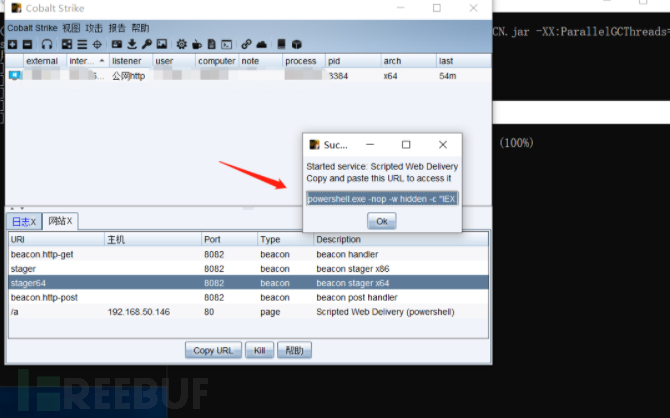Show the targets view crosshair icon
Viewport: 670px width, 418px height.
(97, 44)
